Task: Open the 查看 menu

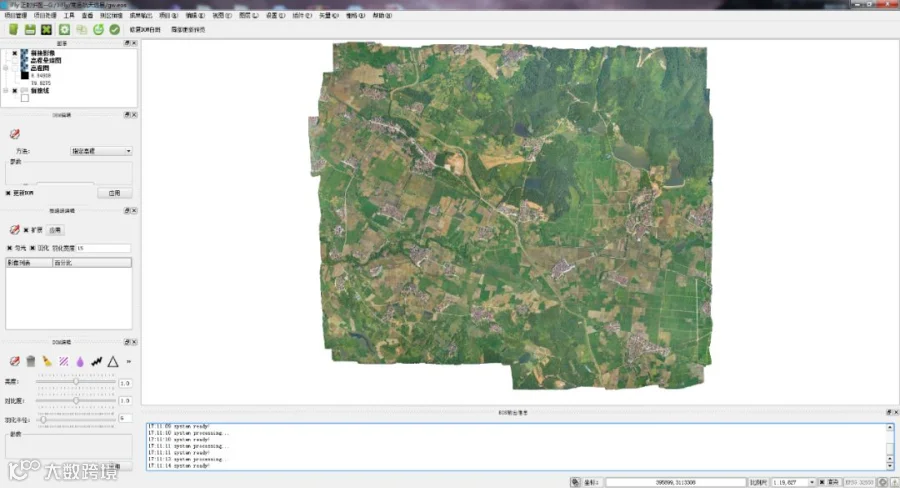Action: [87, 16]
